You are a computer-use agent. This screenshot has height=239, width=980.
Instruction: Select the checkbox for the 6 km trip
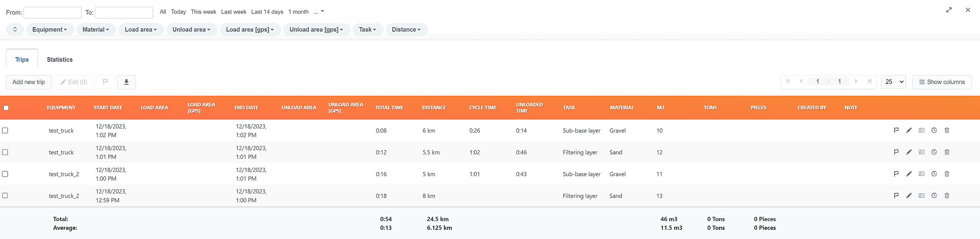pos(5,131)
